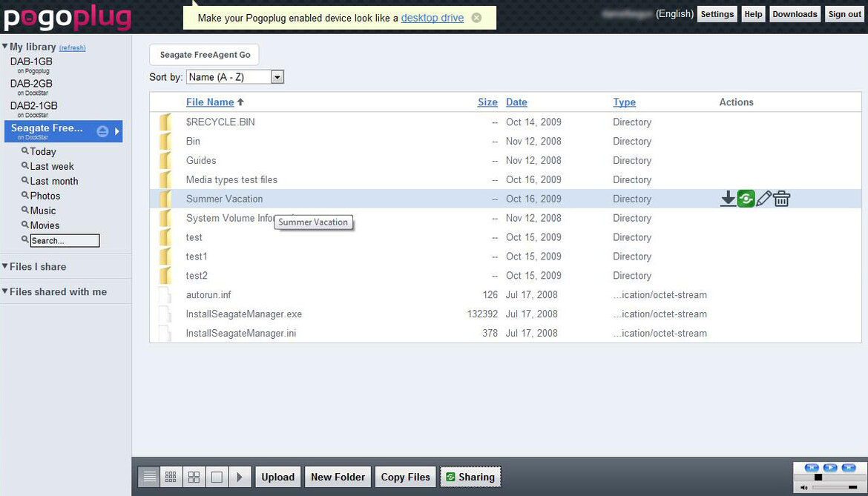This screenshot has width=868, height=496.
Task: Click the green share icon for Summer Vacation
Action: click(746, 199)
